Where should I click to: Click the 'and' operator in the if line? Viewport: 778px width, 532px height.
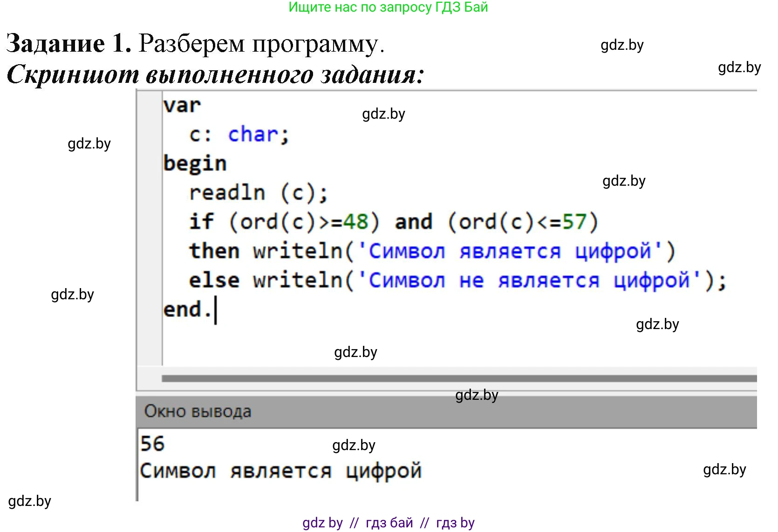(x=414, y=222)
